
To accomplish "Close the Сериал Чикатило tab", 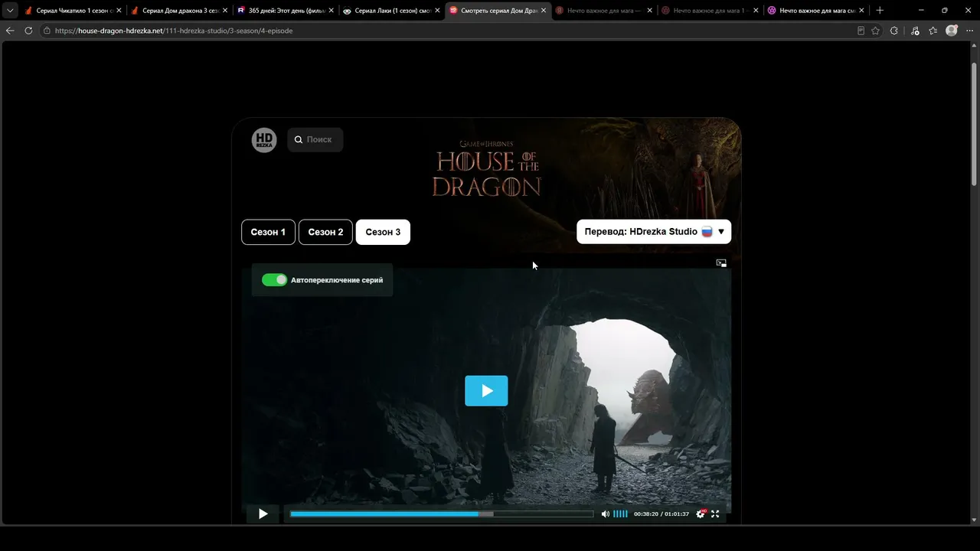I will click(119, 11).
